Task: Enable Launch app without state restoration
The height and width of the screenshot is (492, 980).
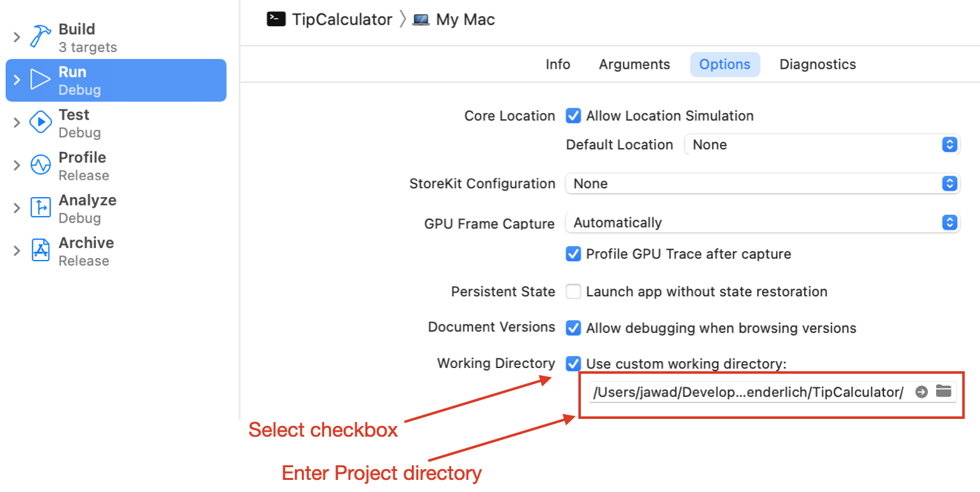Action: 573,291
